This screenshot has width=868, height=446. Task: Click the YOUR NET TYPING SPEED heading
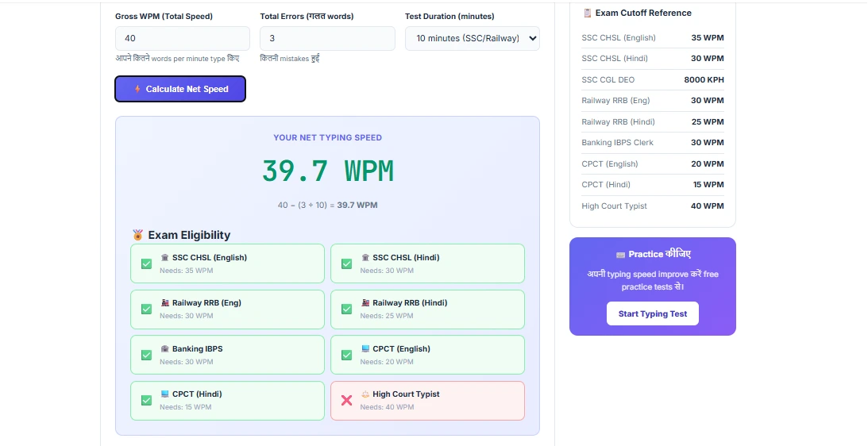(x=328, y=138)
